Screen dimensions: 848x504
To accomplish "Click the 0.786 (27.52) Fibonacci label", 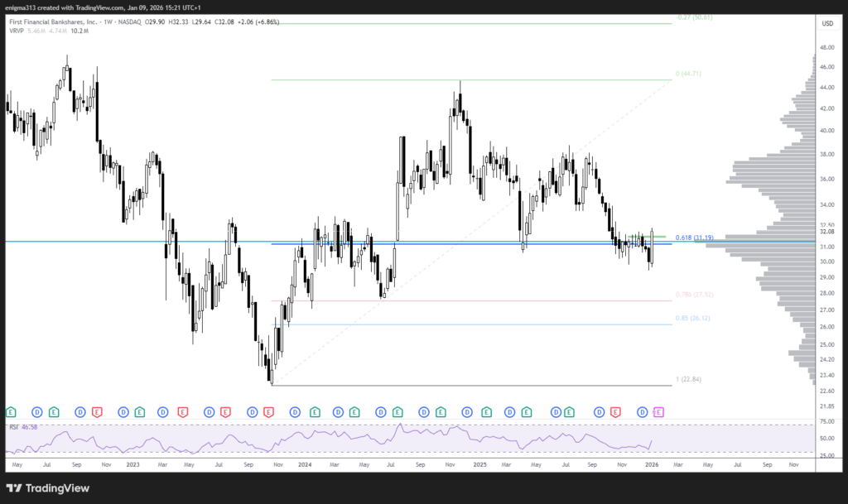I will [x=694, y=294].
